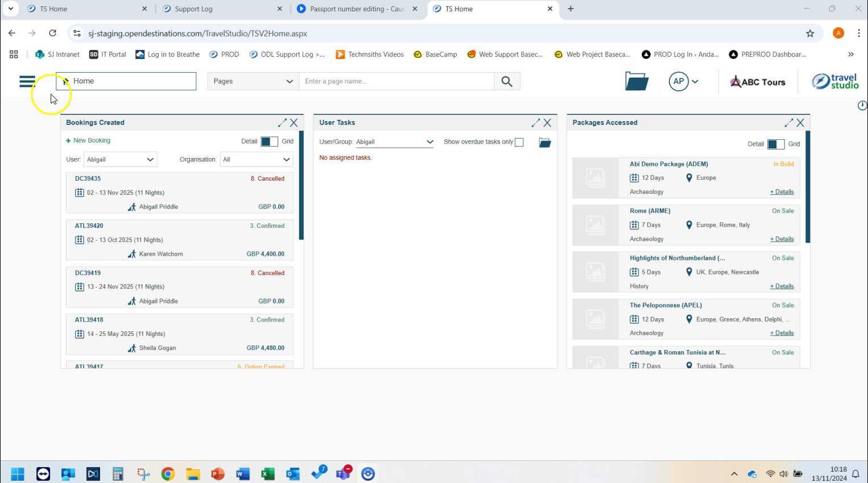868x483 pixels.
Task: Open the PROD bookmark
Action: tap(224, 55)
